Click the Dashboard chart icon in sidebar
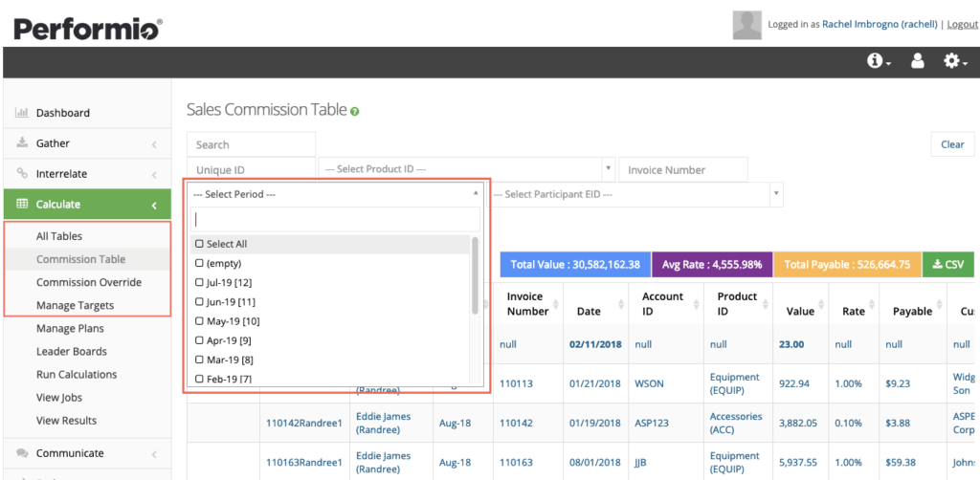The height and width of the screenshot is (480, 980). (22, 113)
